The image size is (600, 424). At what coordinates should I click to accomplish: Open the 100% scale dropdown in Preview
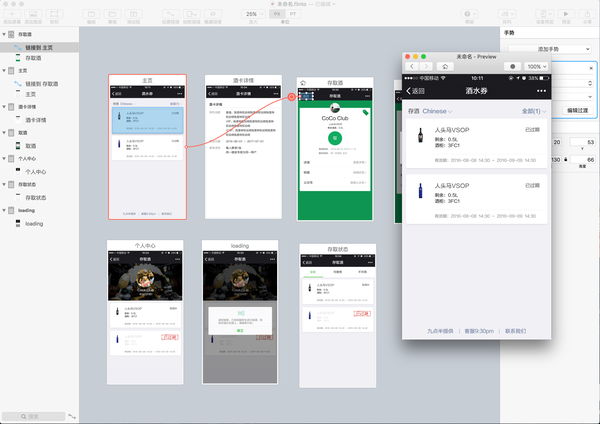tap(536, 67)
